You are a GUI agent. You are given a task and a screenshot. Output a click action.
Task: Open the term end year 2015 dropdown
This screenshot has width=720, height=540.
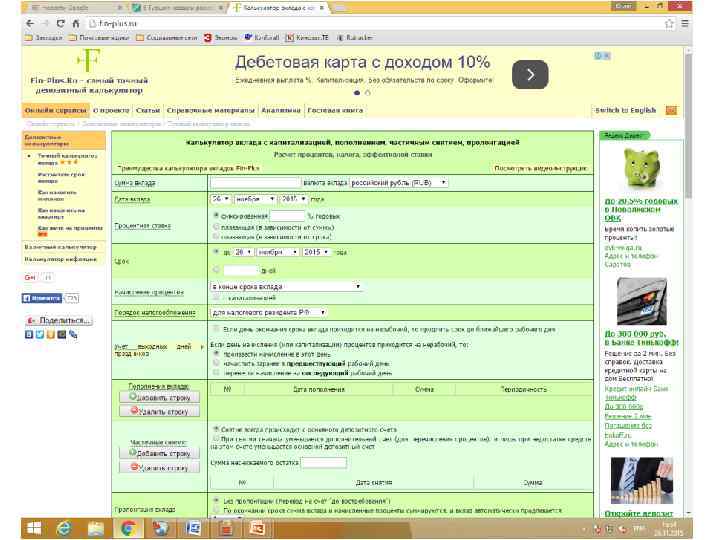316,252
